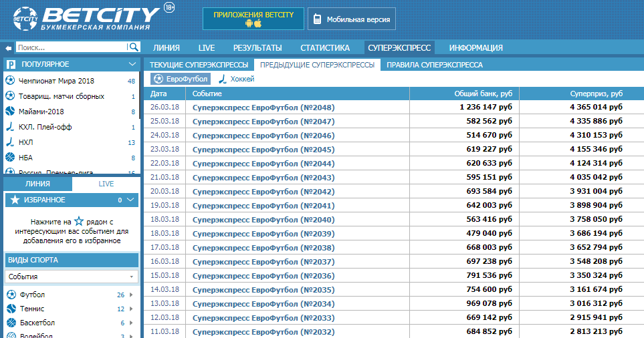Click hockey stick icon next to КХЛ. Плей-офф
The height and width of the screenshot is (338, 644).
pos(10,127)
